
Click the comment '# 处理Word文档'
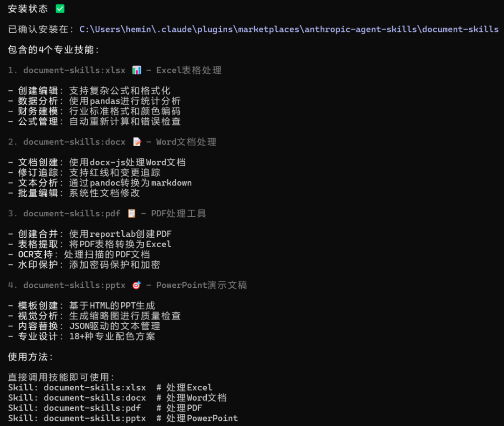(x=192, y=398)
